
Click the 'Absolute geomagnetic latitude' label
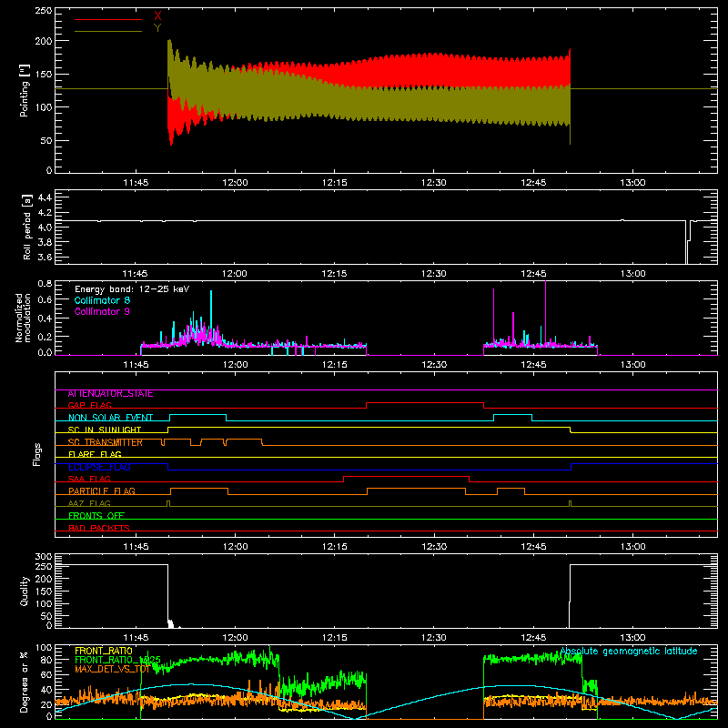629,651
